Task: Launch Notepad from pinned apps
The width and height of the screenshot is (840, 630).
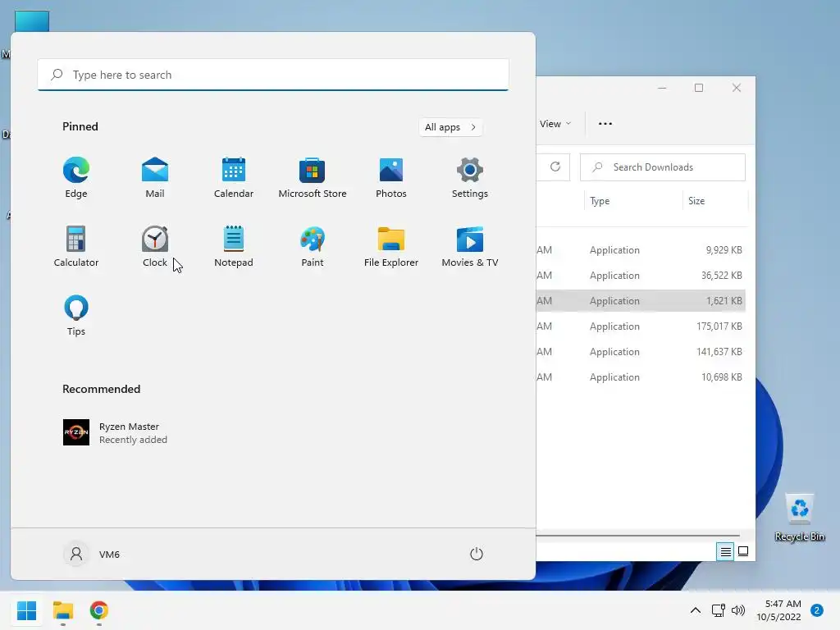Action: pyautogui.click(x=234, y=247)
